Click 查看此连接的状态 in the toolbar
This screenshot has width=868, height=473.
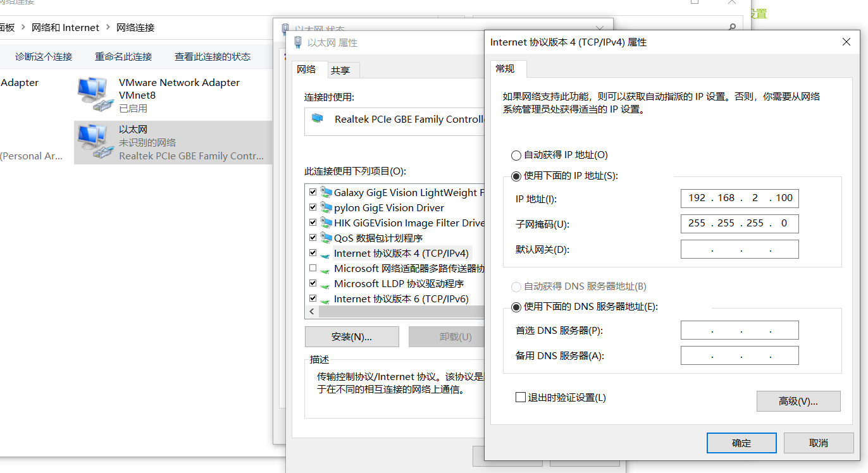[213, 56]
